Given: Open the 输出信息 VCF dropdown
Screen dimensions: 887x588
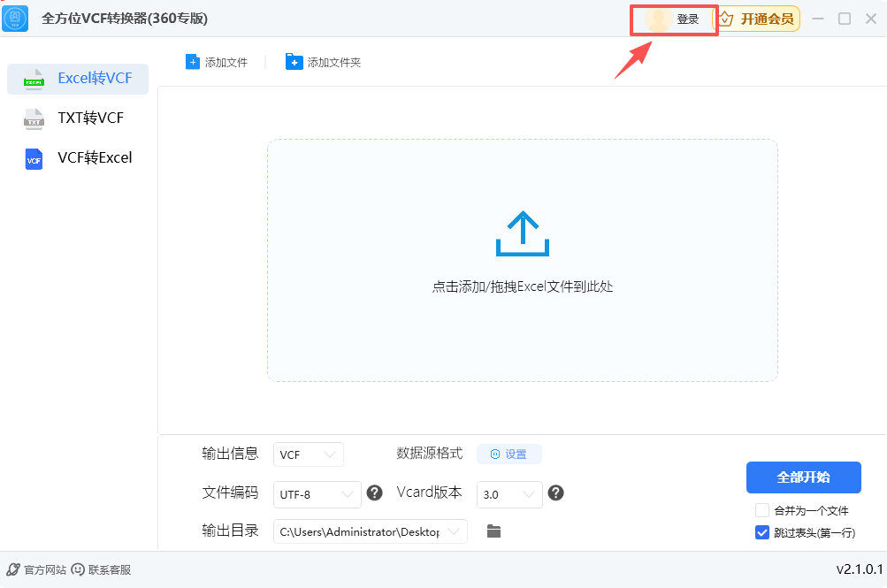Looking at the screenshot, I should pos(308,454).
